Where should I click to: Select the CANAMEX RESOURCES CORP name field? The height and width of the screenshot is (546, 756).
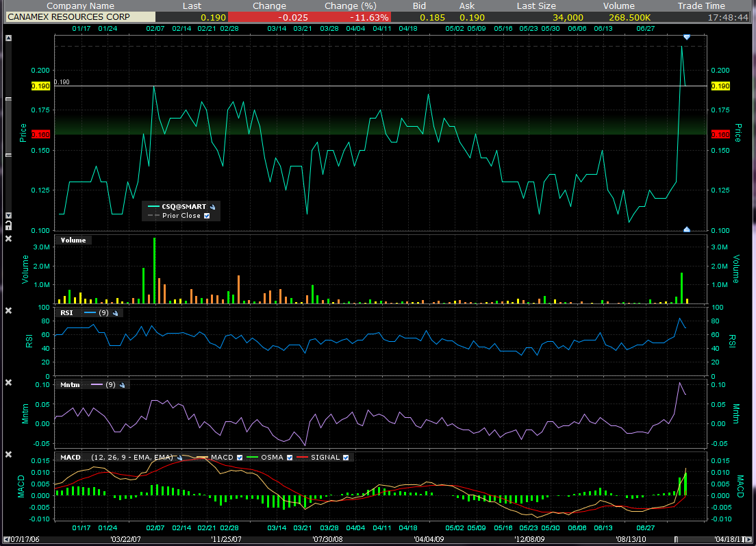click(80, 17)
